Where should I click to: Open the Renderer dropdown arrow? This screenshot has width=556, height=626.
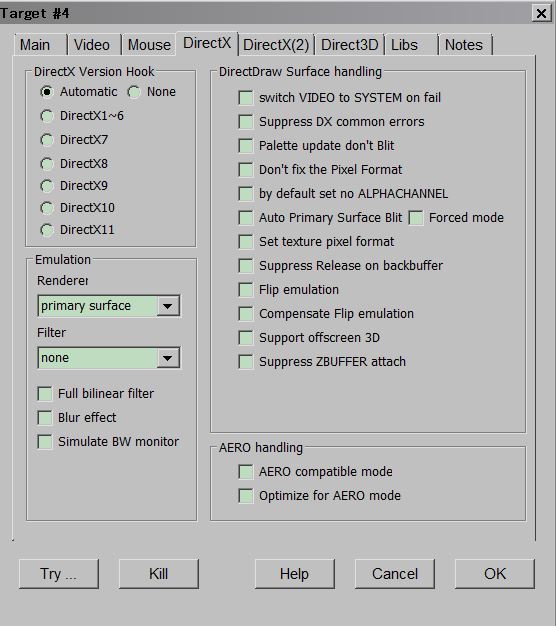[x=168, y=306]
